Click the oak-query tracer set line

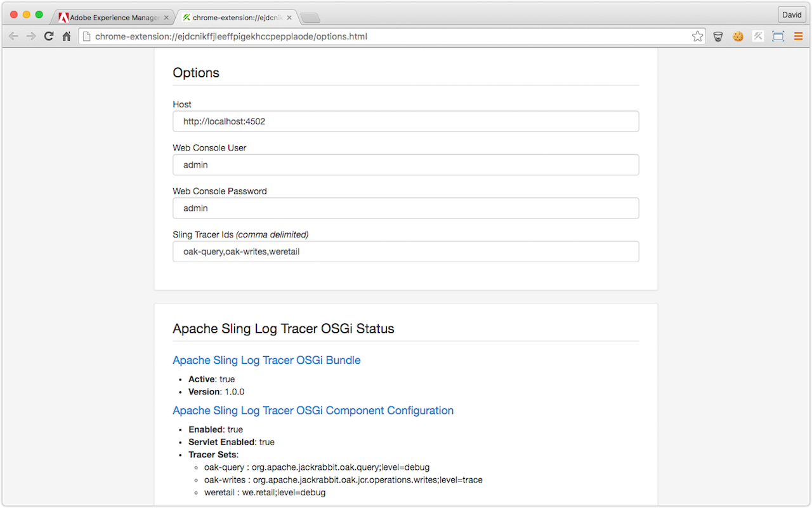[317, 467]
